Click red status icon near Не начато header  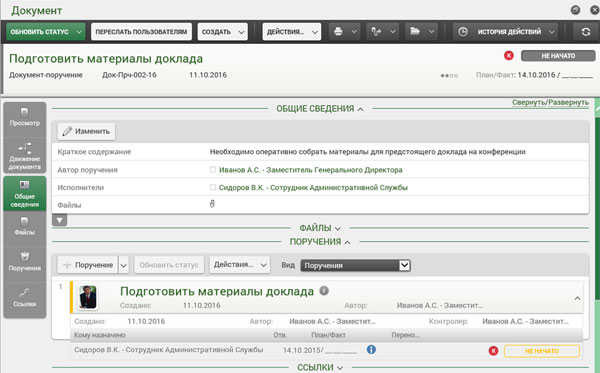coord(509,56)
